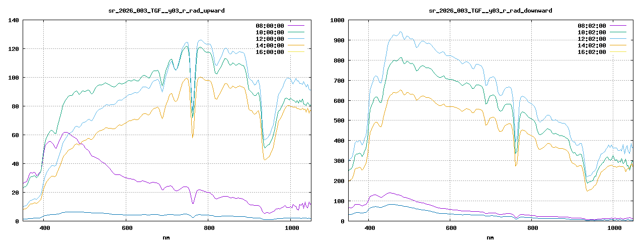Click the 16:00:00 legend label

tap(270, 51)
